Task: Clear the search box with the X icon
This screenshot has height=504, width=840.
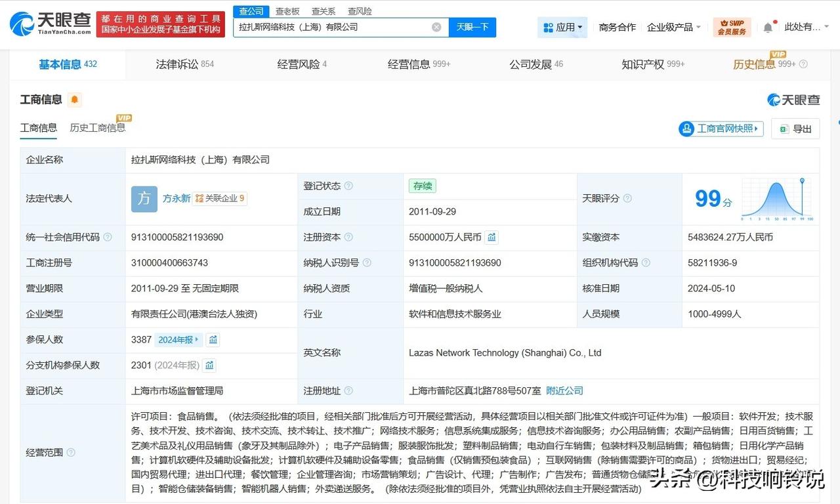Action: tap(436, 27)
